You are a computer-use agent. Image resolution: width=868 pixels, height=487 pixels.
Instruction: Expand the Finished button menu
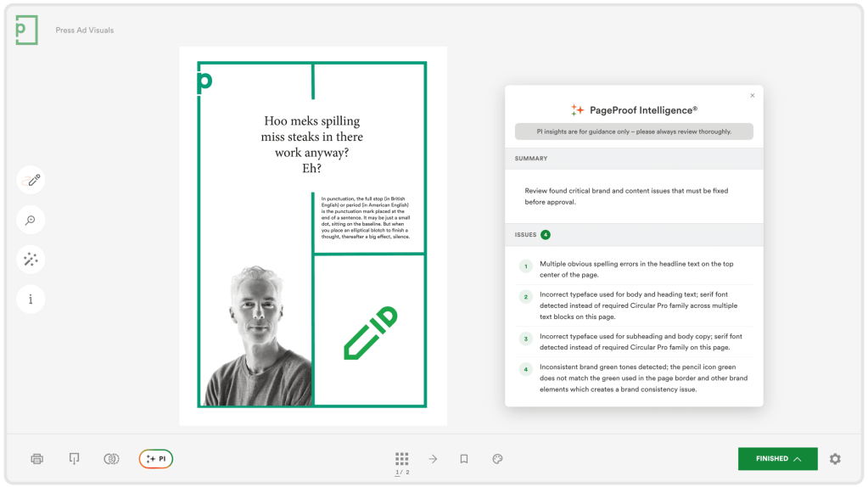pyautogui.click(x=778, y=459)
